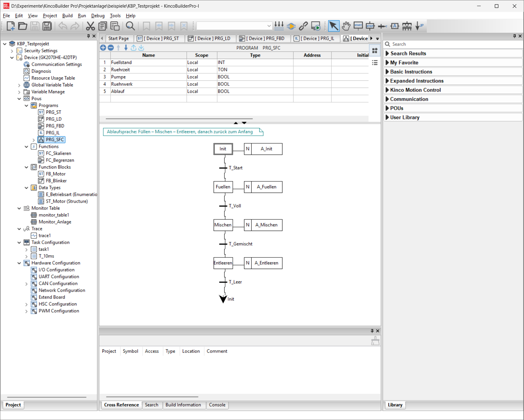524x420 pixels.
Task: Open a project with the folder icon
Action: tap(23, 26)
